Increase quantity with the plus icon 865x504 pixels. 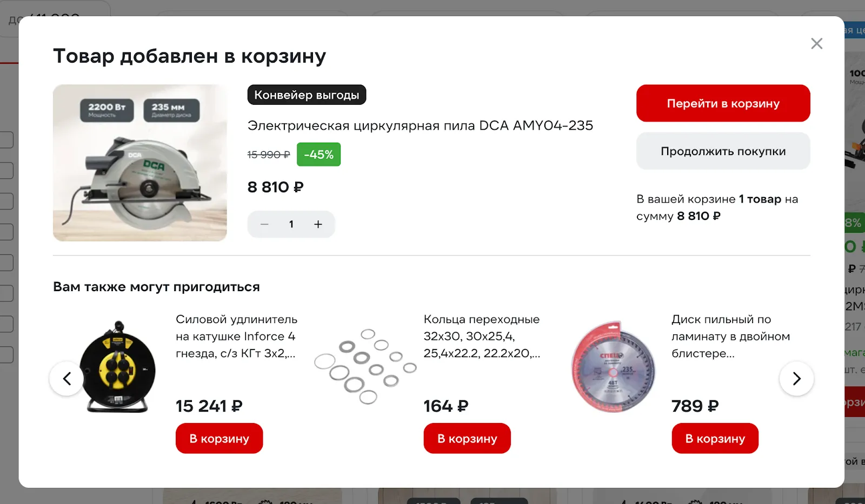[x=318, y=224]
